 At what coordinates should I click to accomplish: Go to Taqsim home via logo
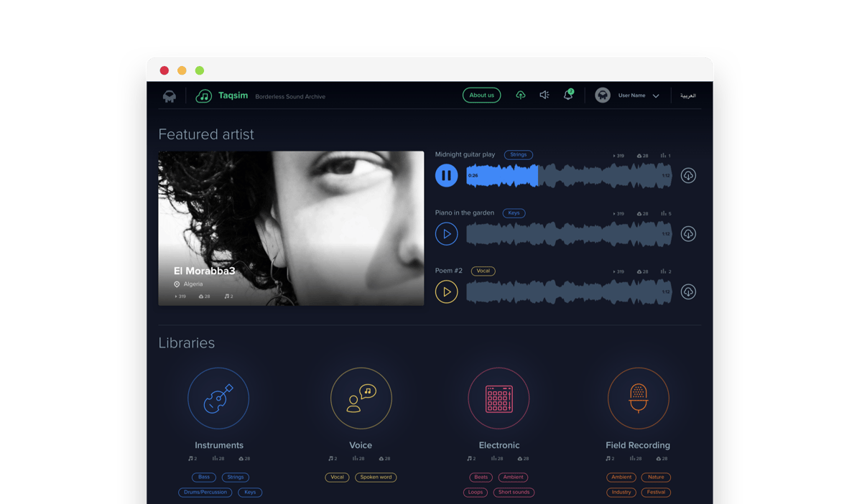pyautogui.click(x=204, y=95)
